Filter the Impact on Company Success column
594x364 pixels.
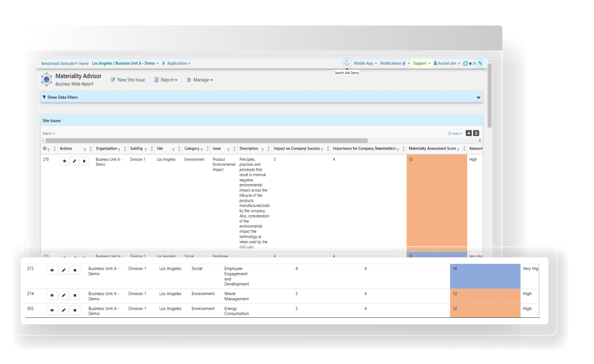pos(322,150)
